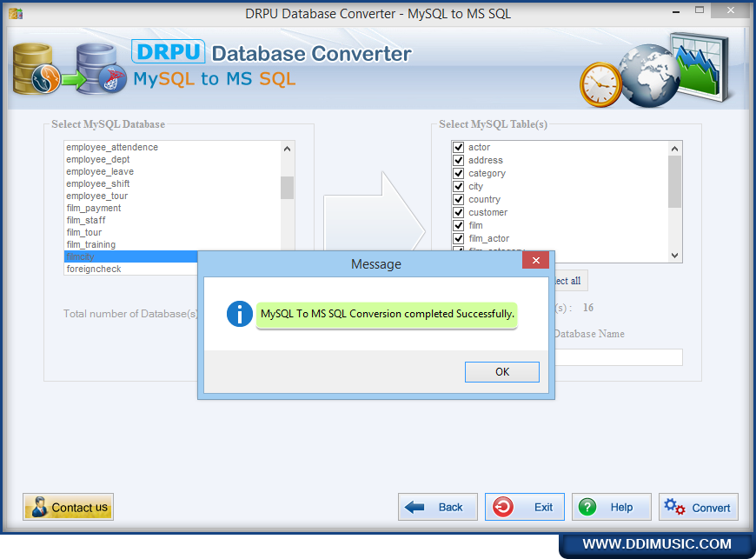
Task: Minimize the Database Converter window
Action: click(676, 11)
